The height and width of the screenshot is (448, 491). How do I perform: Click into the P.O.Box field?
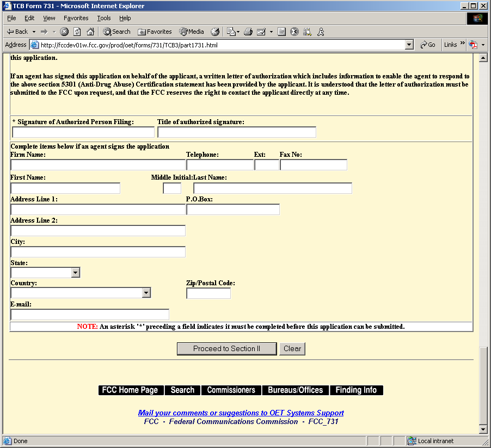point(233,210)
